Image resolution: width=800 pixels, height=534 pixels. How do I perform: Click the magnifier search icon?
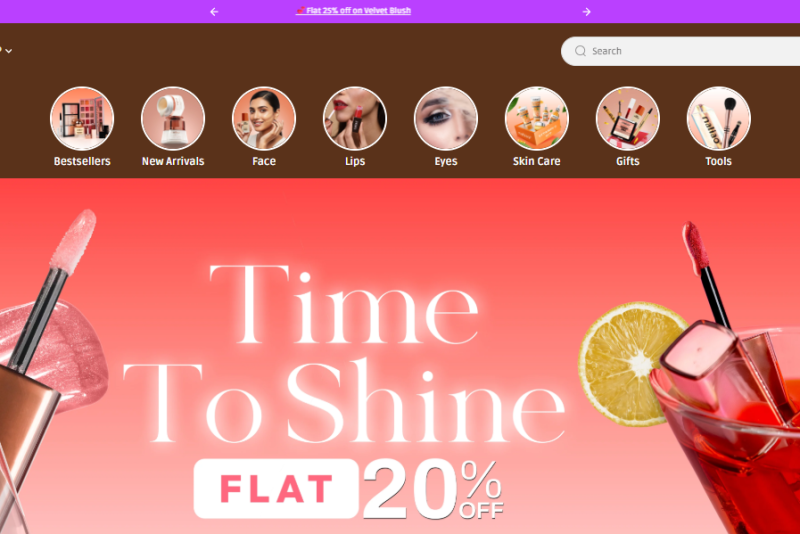pos(580,51)
